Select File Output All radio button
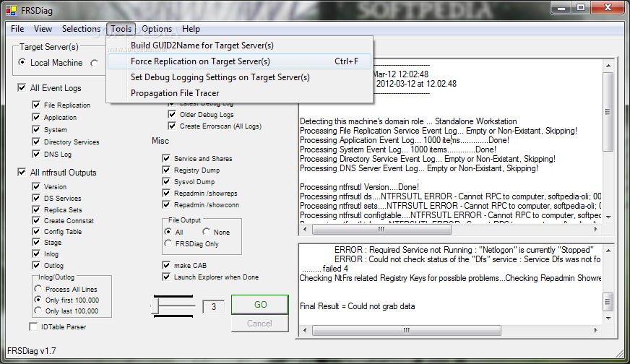 [168, 232]
